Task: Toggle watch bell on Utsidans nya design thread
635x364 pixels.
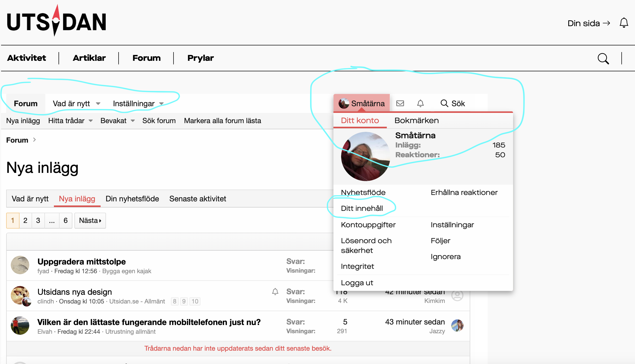Action: pyautogui.click(x=275, y=292)
